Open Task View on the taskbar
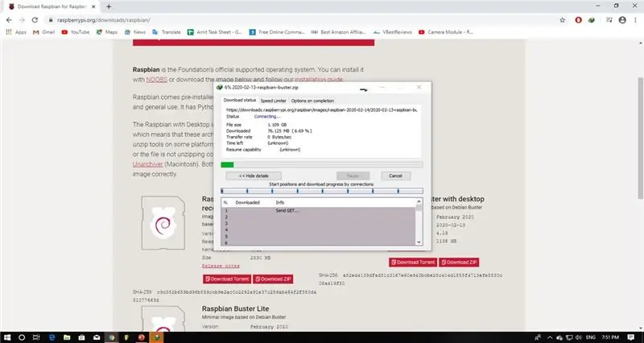Viewport: 644px width, 343px height. pyautogui.click(x=36, y=337)
